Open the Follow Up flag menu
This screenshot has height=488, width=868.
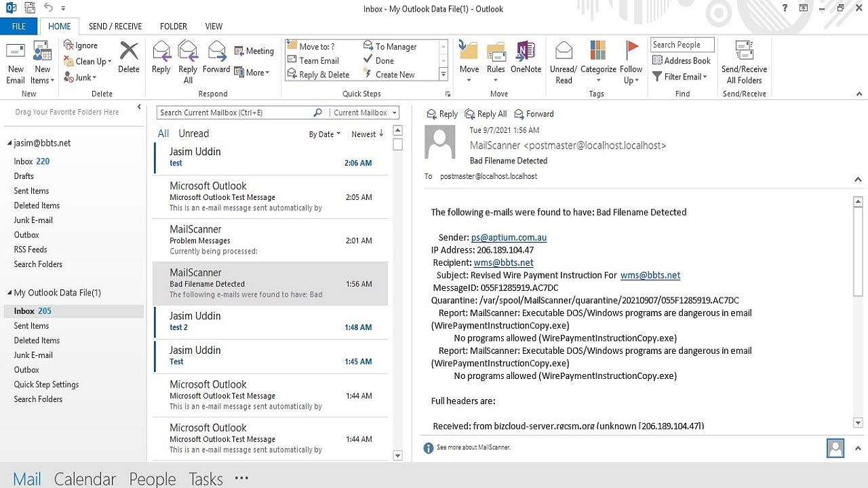pyautogui.click(x=631, y=62)
